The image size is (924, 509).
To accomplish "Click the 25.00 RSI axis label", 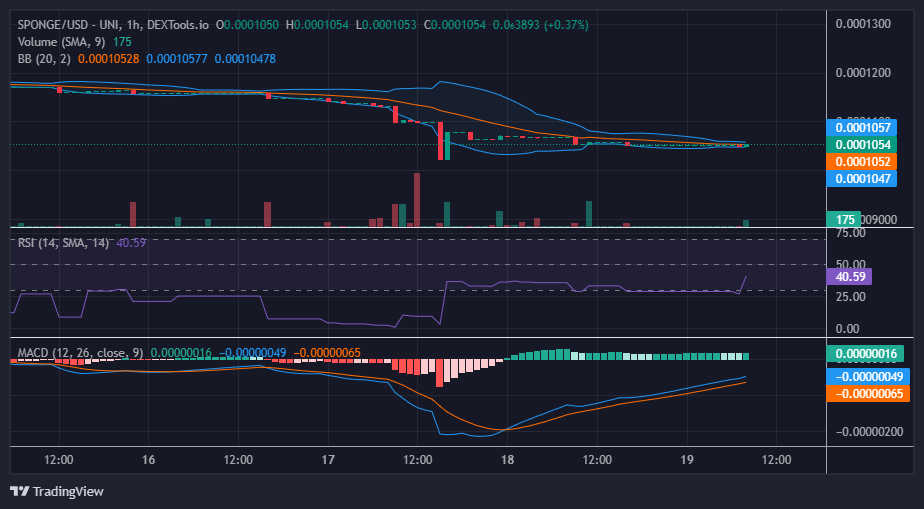I will click(850, 296).
